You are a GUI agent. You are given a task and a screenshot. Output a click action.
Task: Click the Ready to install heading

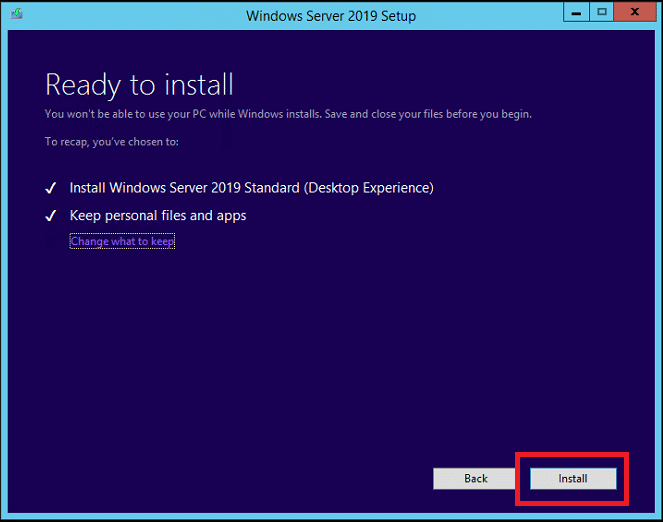point(140,85)
